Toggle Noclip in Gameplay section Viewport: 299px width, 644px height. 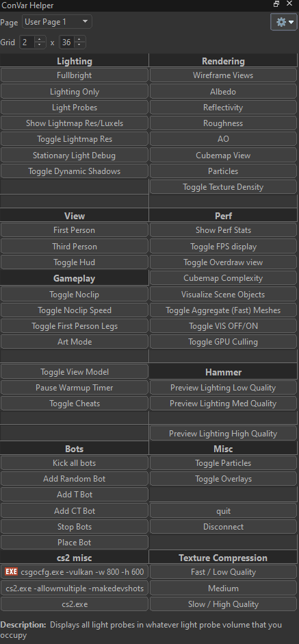[x=75, y=294]
